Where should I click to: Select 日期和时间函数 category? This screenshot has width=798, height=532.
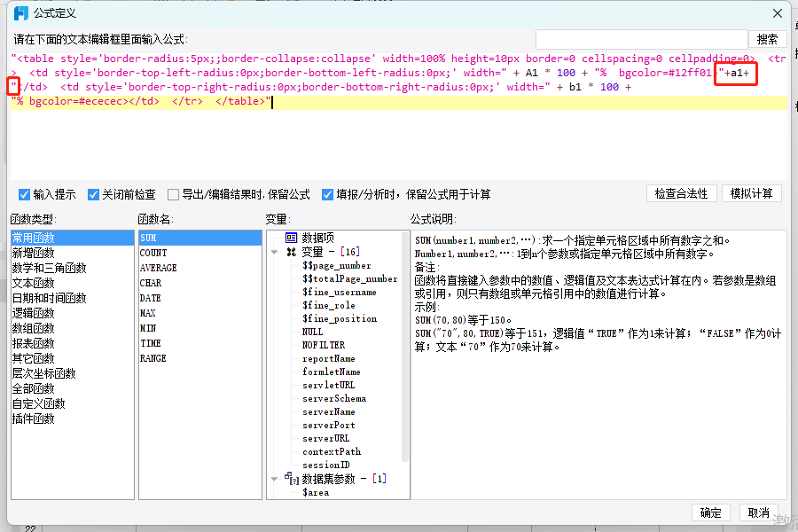tap(73, 298)
